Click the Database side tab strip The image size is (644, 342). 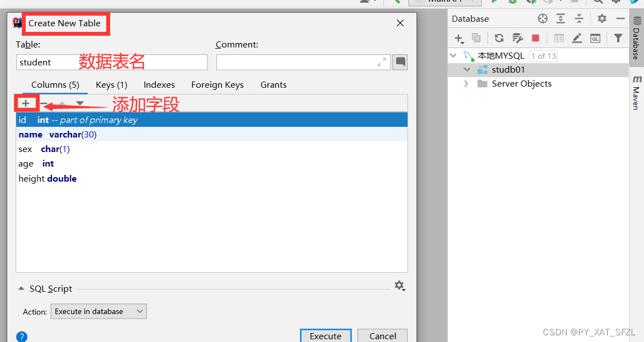pos(636,39)
